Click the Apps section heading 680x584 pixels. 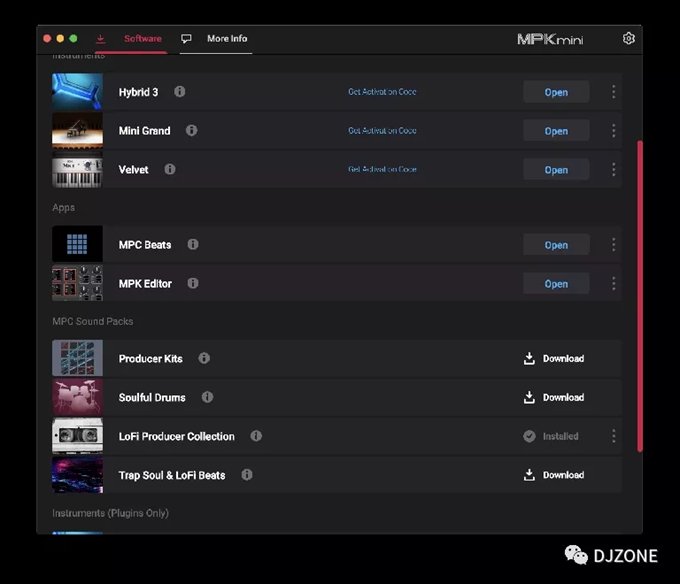tap(63, 208)
